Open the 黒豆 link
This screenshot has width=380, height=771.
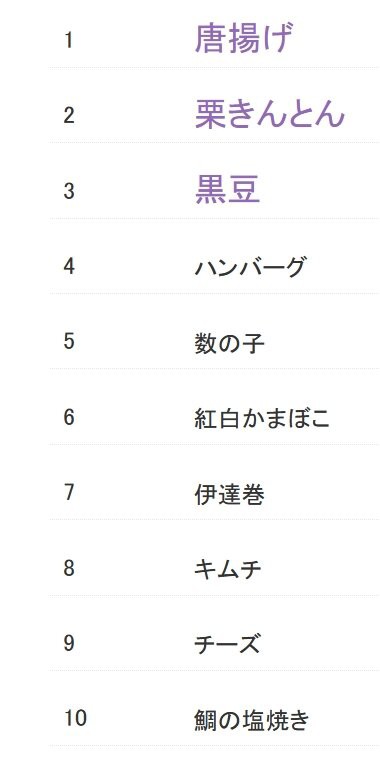[227, 190]
